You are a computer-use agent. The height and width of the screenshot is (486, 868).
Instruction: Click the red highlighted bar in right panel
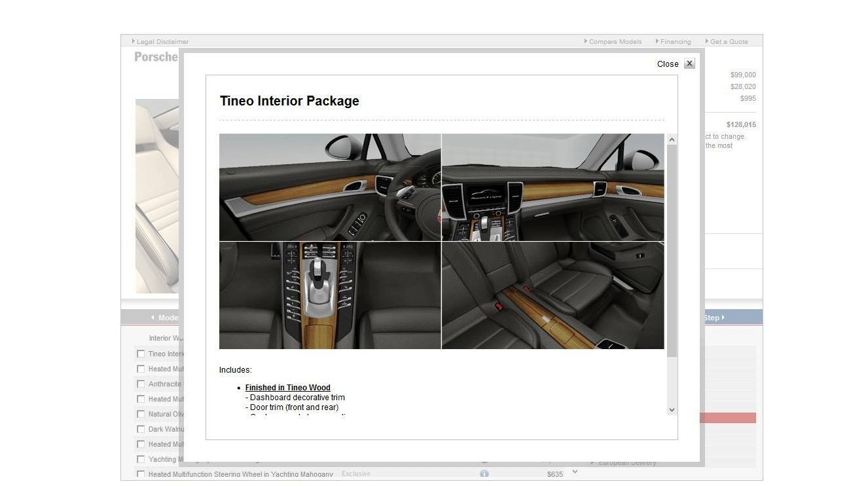click(x=728, y=418)
